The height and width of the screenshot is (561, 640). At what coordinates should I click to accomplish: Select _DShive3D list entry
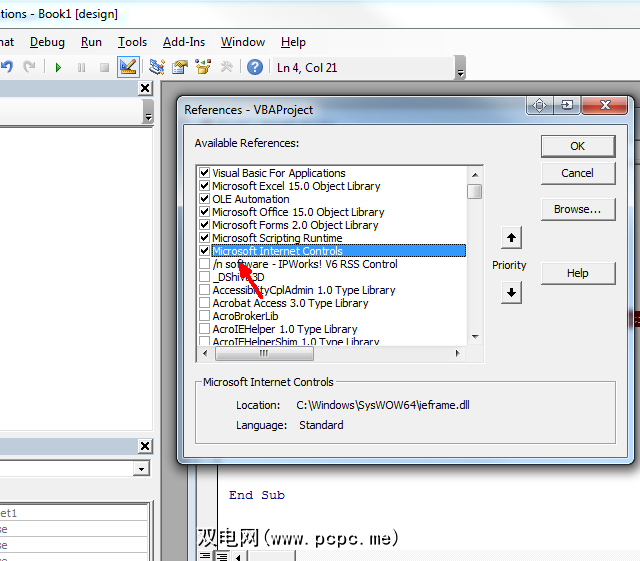pyautogui.click(x=238, y=277)
